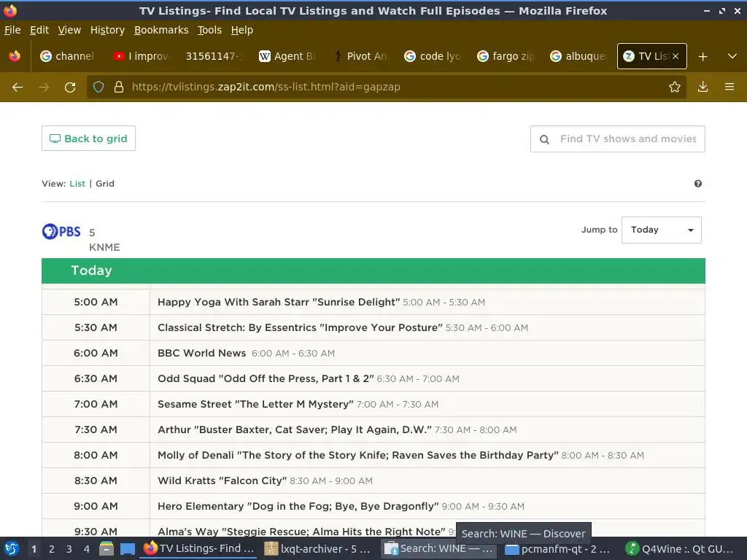Click the 5:00 AM time cell
Viewport: 747px width, 560px height.
(x=96, y=302)
